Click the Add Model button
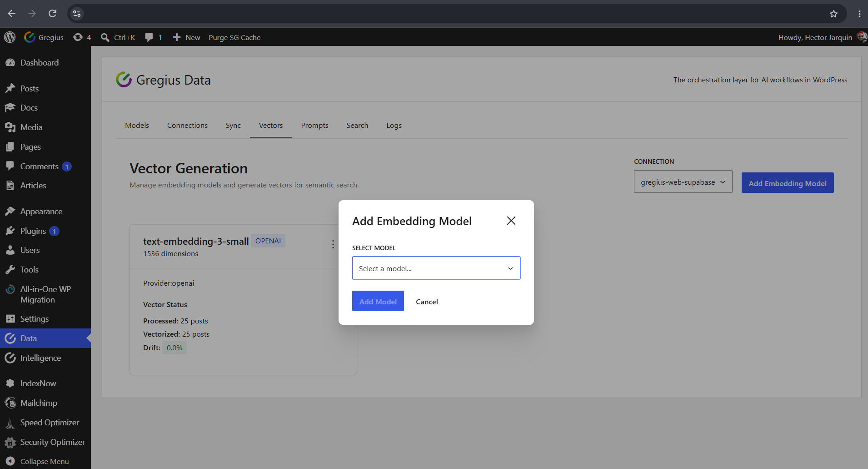868x469 pixels. click(x=378, y=301)
